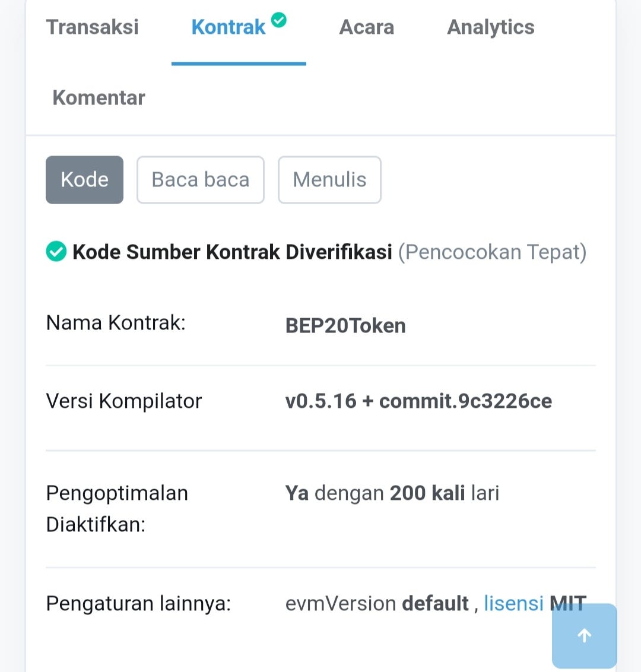641x672 pixels.
Task: Go to the Komentar tab
Action: coord(99,98)
